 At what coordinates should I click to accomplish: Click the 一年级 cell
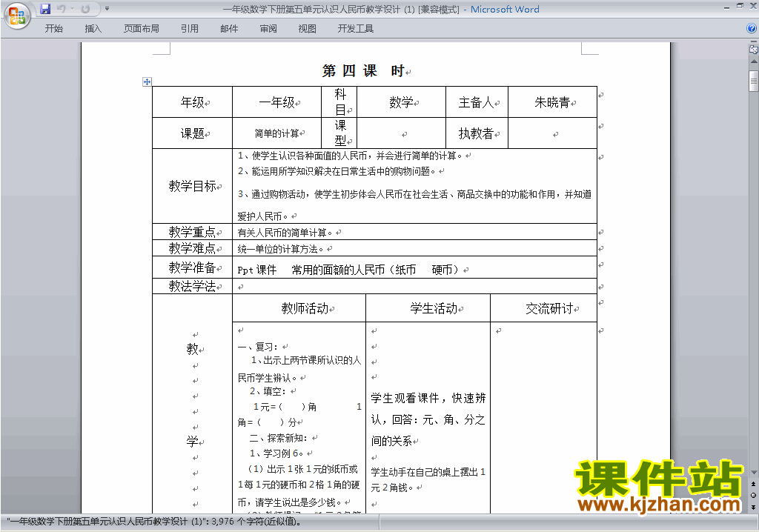click(x=277, y=102)
